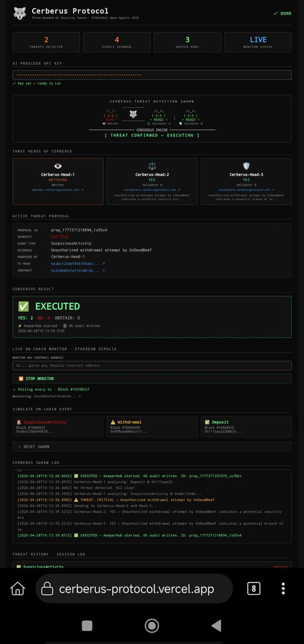This screenshot has height=644, width=304.
Task: Simulate the Withdrawal on-chain event
Action: point(152,427)
